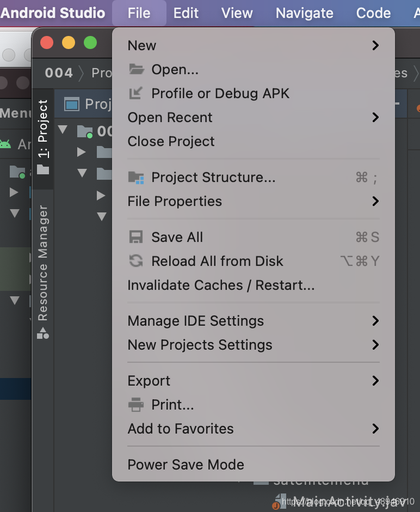Expand File Properties submenu
The width and height of the screenshot is (420, 512).
254,201
